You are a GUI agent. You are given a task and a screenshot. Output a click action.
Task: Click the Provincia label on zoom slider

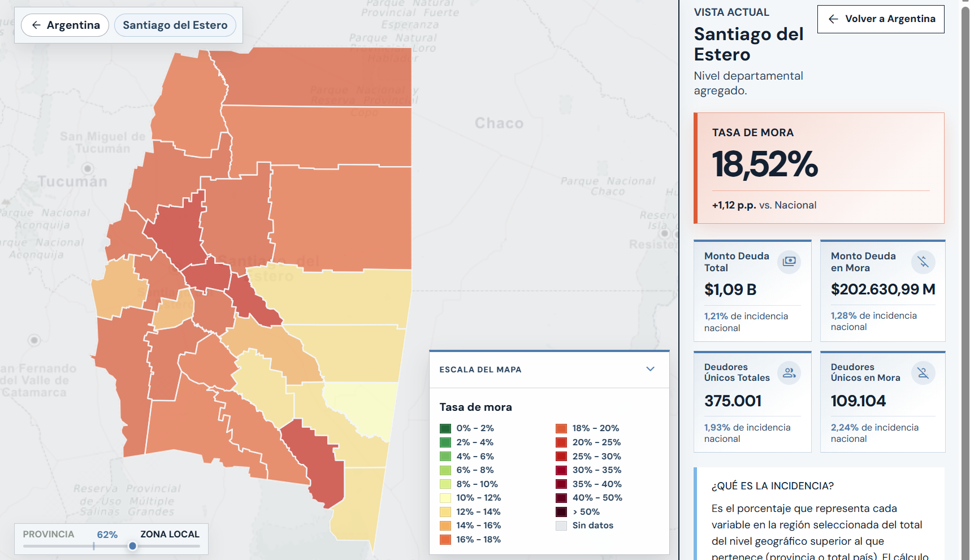[49, 534]
